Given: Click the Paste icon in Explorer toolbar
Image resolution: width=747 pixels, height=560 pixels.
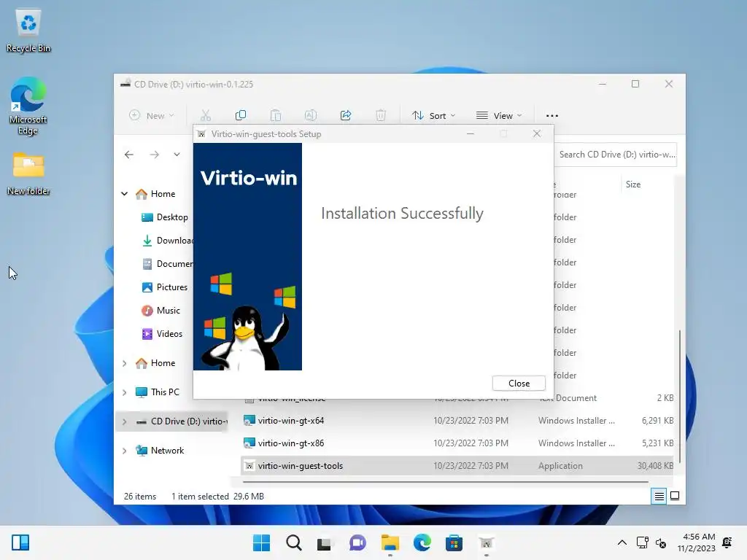Looking at the screenshot, I should (275, 115).
